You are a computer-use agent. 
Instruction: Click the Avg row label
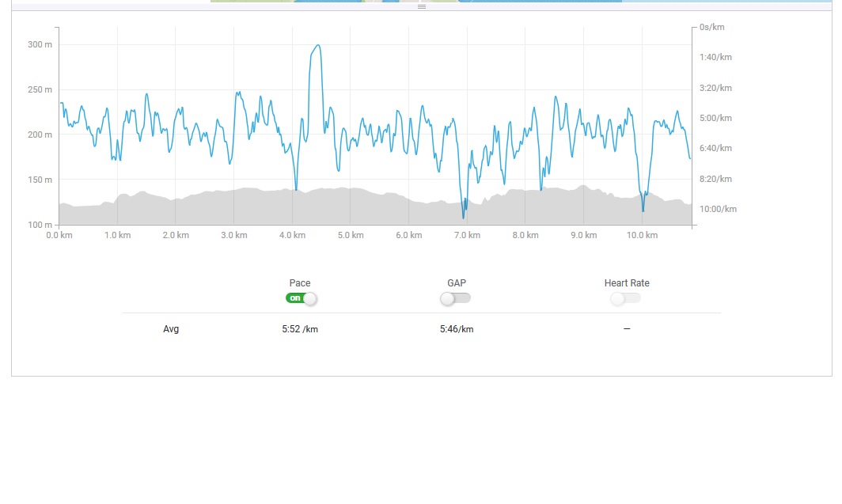click(171, 329)
